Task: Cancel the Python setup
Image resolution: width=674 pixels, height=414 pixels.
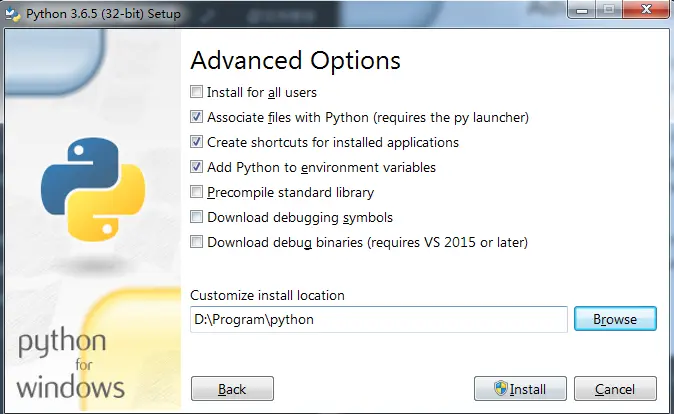Action: [615, 389]
